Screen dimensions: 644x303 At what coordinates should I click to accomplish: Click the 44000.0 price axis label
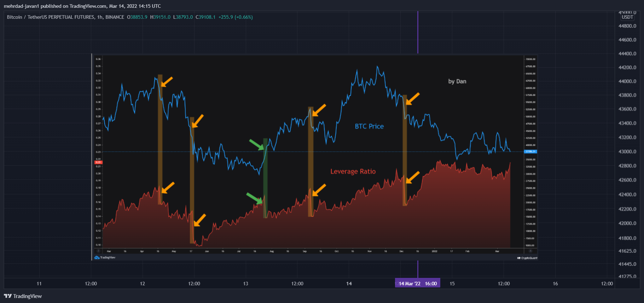pyautogui.click(x=627, y=81)
